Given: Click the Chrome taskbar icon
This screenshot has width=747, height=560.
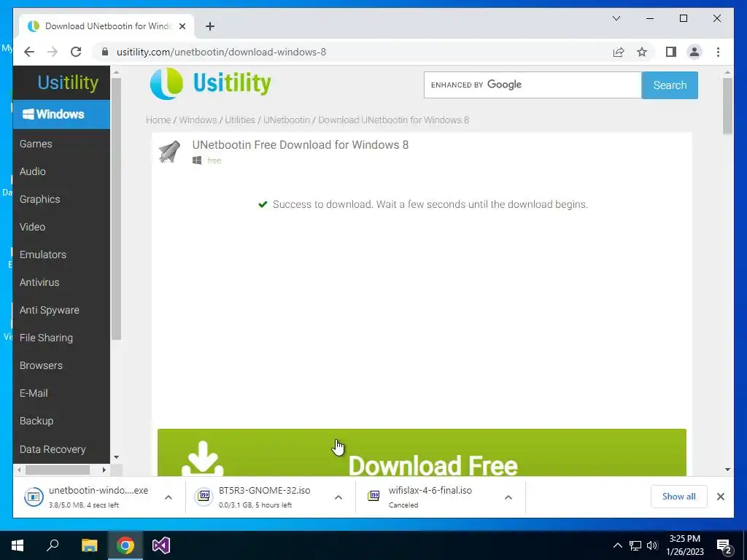Looking at the screenshot, I should click(125, 545).
